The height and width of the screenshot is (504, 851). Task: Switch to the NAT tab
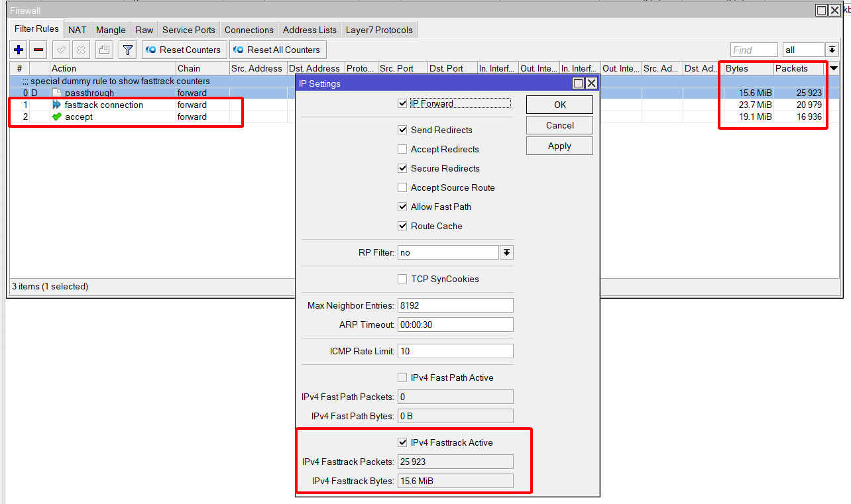coord(77,30)
